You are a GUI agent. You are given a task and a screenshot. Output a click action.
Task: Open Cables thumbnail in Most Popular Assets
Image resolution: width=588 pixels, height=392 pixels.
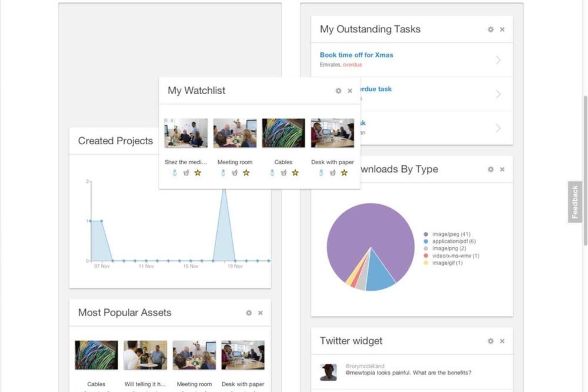(96, 355)
